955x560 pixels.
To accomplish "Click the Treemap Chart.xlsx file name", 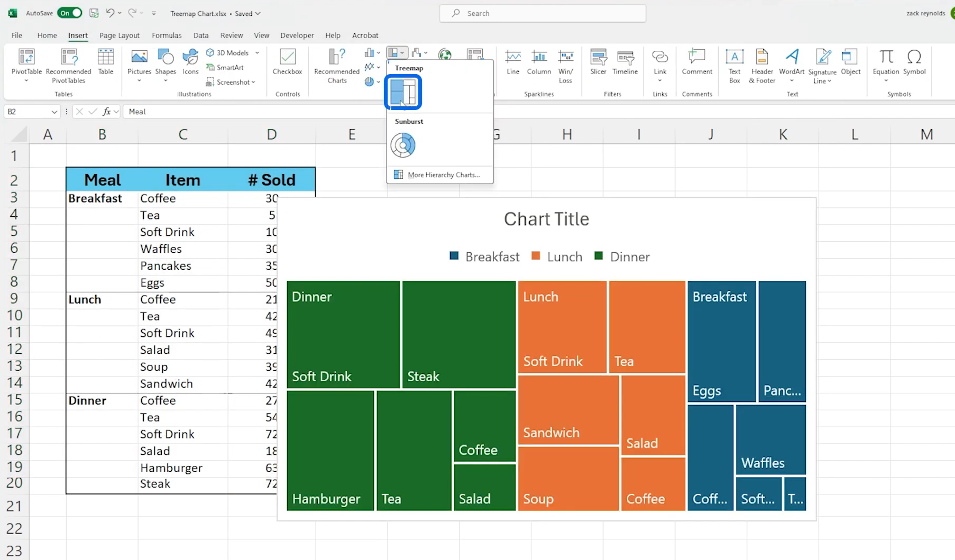I will coord(198,13).
